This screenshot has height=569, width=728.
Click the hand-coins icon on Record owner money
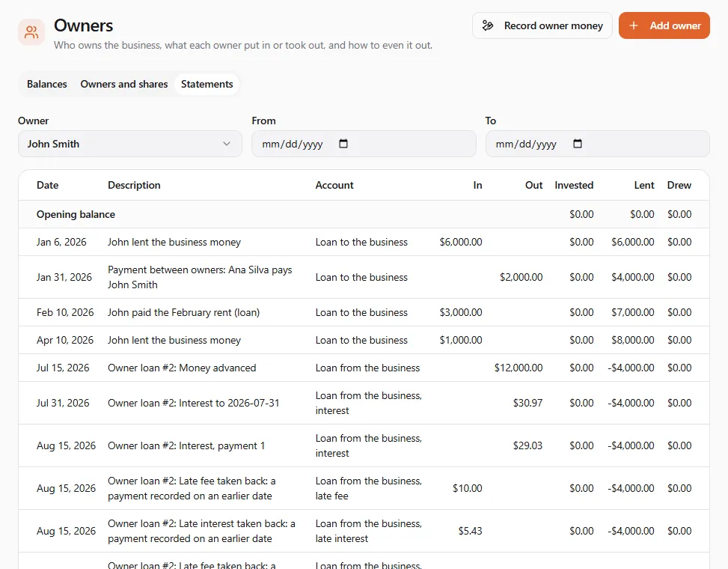click(488, 25)
